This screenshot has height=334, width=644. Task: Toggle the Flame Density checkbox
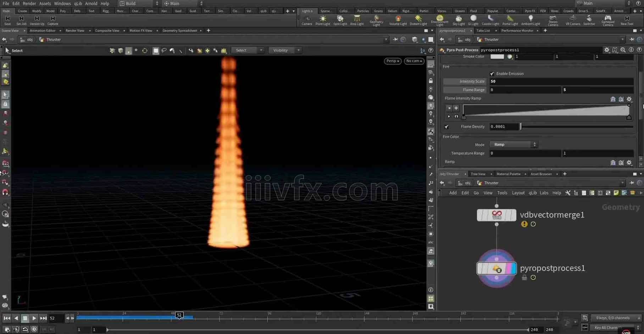coord(447,127)
